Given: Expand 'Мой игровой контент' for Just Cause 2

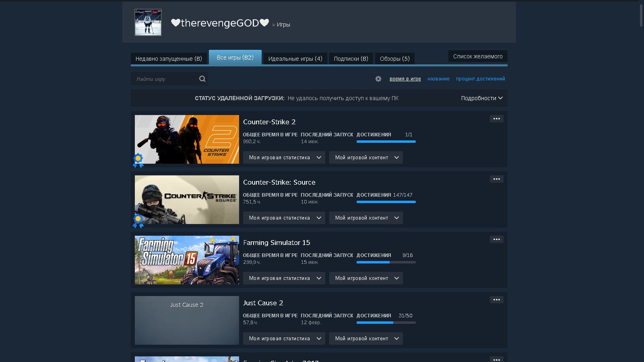Looking at the screenshot, I should click(x=366, y=339).
